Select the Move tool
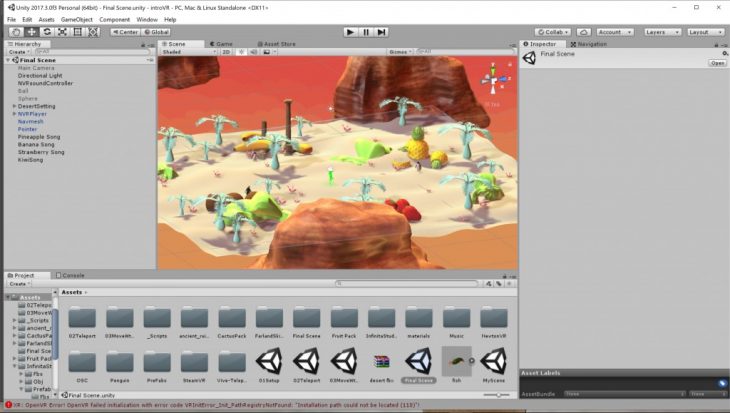 (32, 32)
